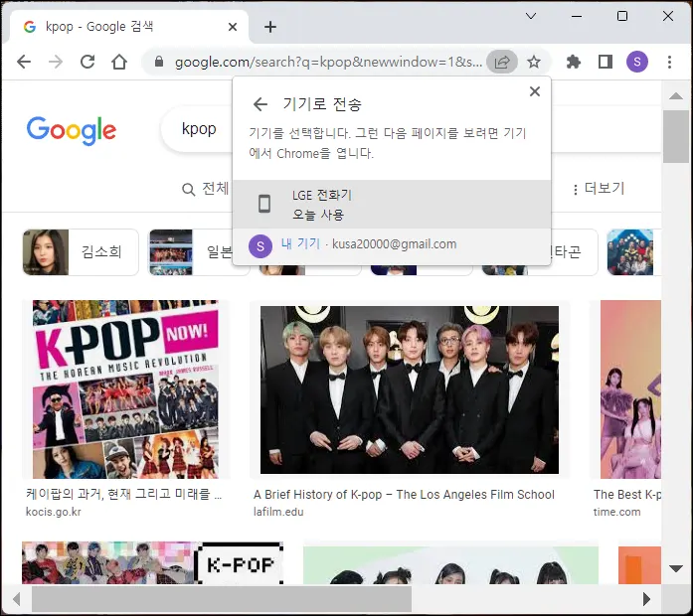Click the back arrow in 기기로 전송 popup
The image size is (693, 616).
tap(260, 104)
